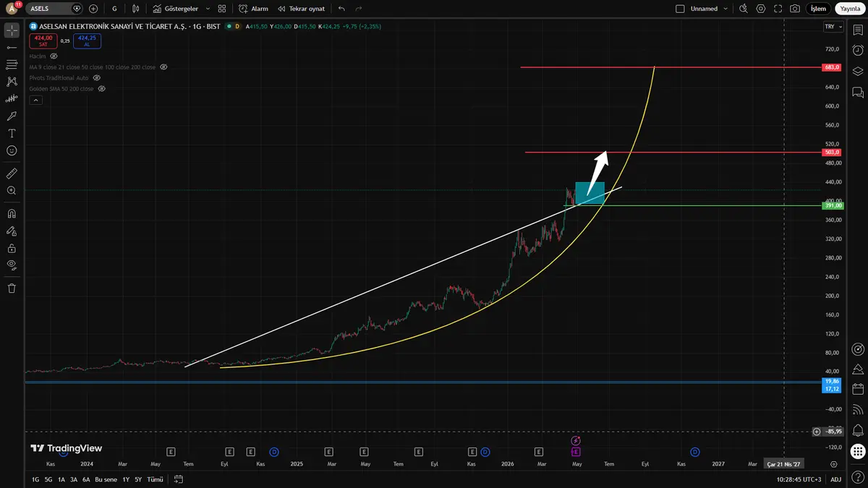The height and width of the screenshot is (488, 868).
Task: Open the chart patterns drawing tool
Action: (12, 82)
